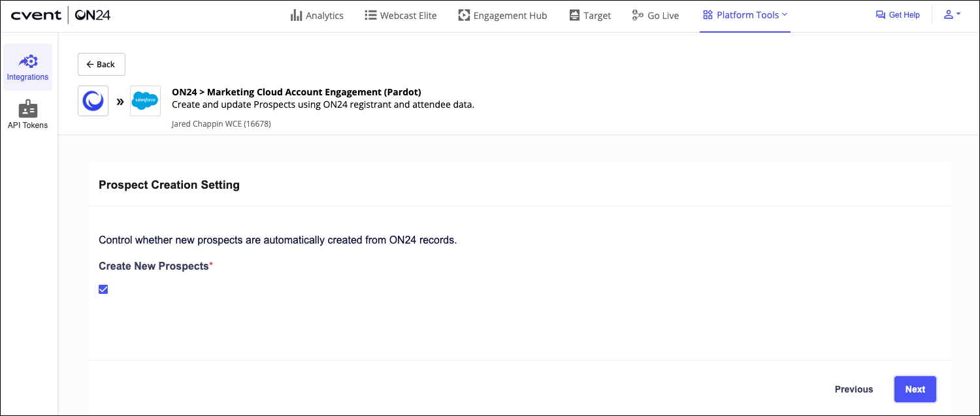
Task: Click the integration title ON24 > Marketing Cloud Account Engagement
Action: pos(297,92)
